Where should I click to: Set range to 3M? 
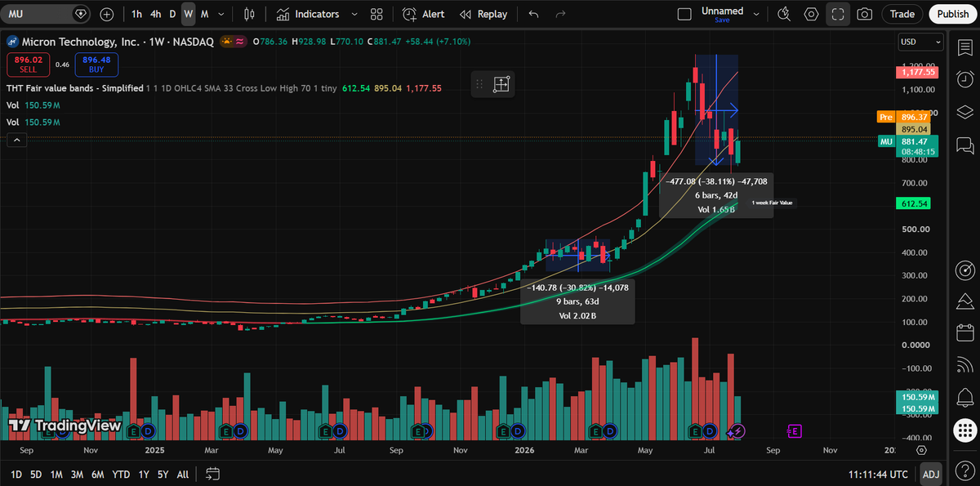(77, 474)
